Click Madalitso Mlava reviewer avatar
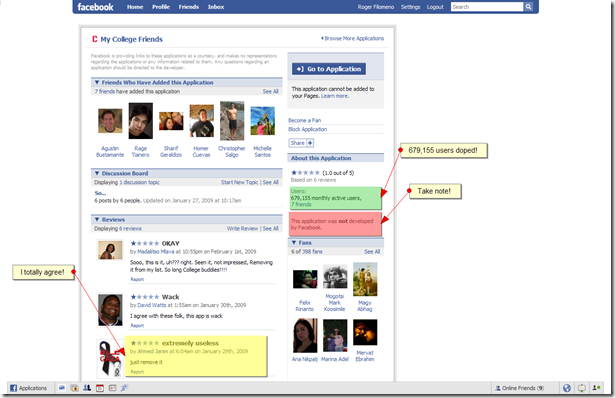This screenshot has width=615, height=398. 110,250
